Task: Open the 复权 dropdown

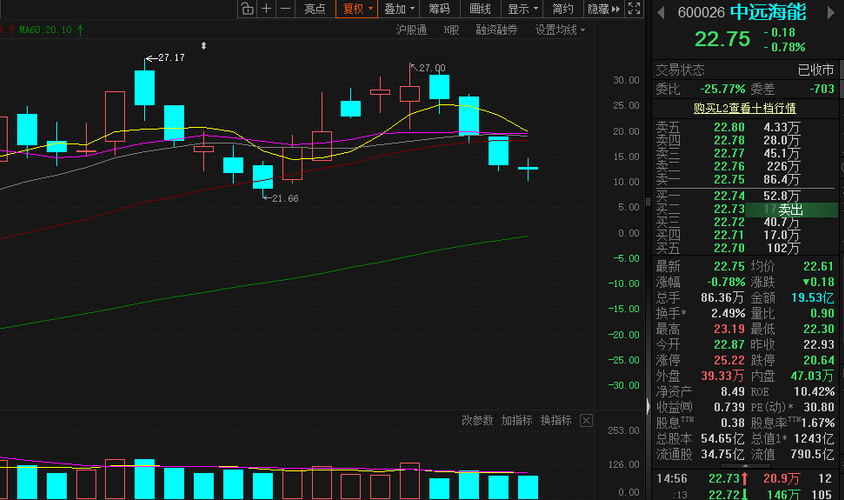Action: click(356, 9)
